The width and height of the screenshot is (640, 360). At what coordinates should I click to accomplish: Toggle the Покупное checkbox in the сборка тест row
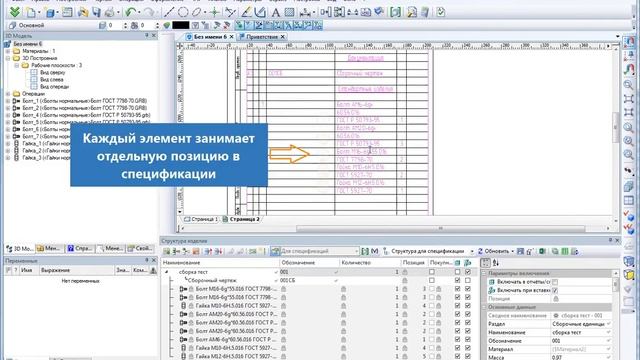(x=432, y=272)
